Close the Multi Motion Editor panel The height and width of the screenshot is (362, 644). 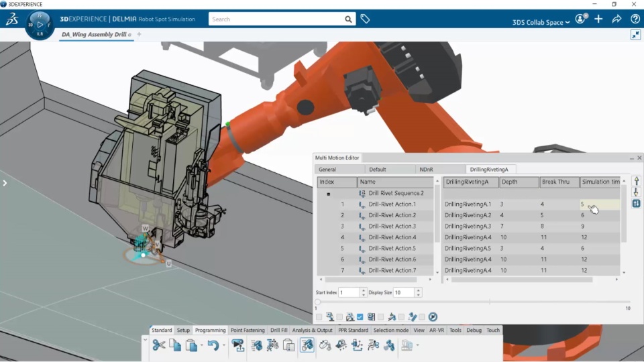click(639, 158)
